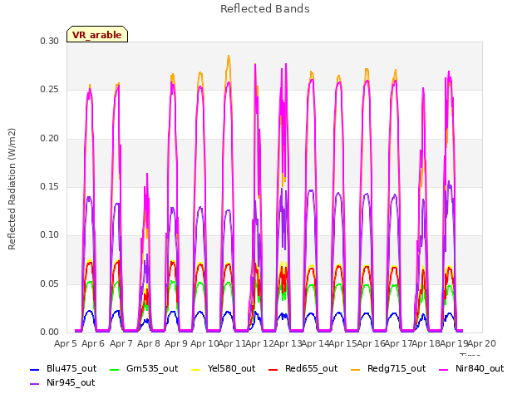Click the purple Nir945_out legend color marker
The width and height of the screenshot is (532, 399).
coord(35,384)
